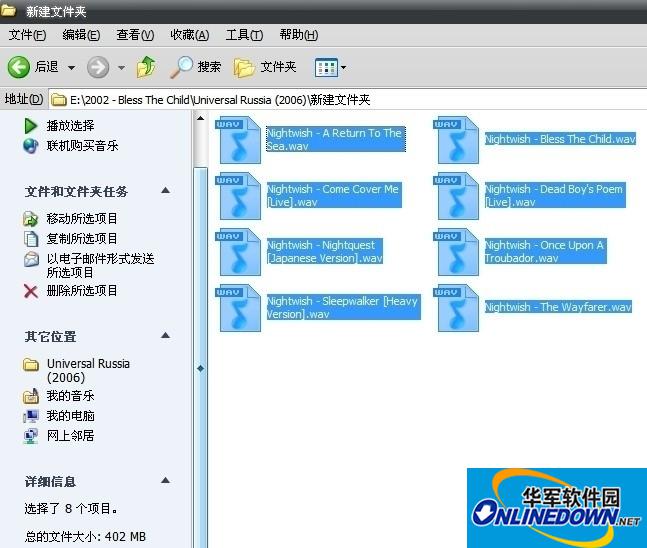Image resolution: width=647 pixels, height=548 pixels.
Task: Click 移动所选项目 move items link
Action: (x=82, y=218)
